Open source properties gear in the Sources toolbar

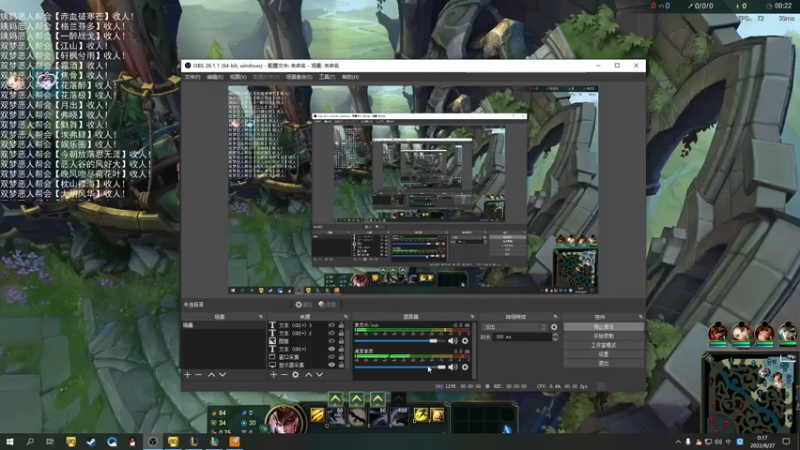point(295,374)
